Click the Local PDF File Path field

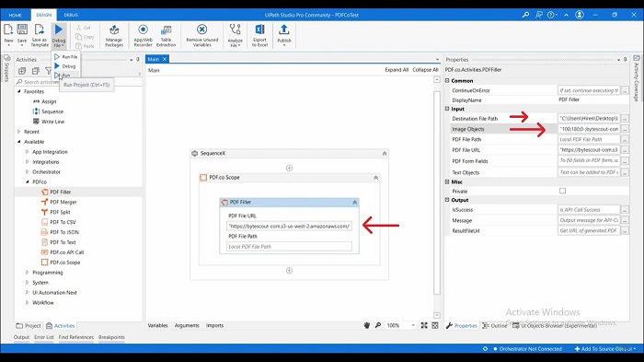pos(289,247)
